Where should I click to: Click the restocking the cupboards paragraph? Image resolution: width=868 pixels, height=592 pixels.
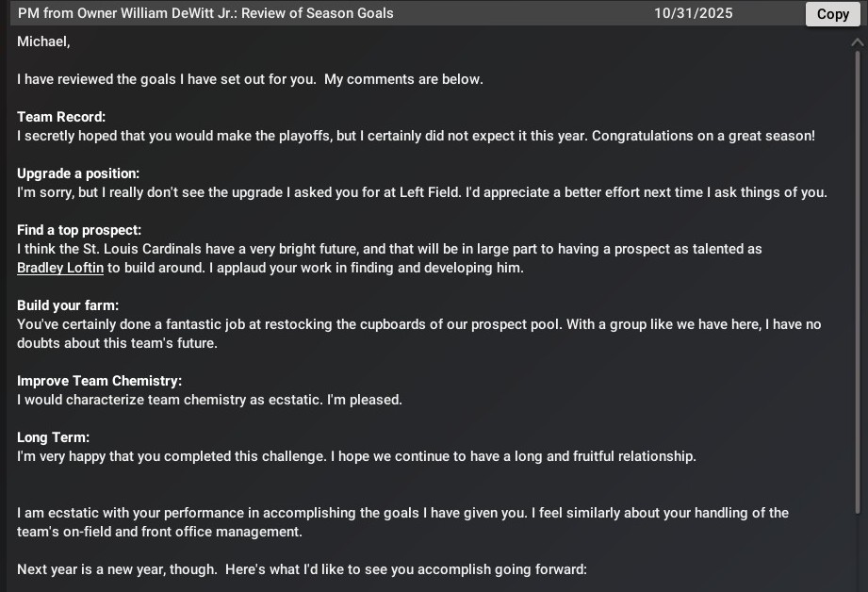tap(419, 334)
